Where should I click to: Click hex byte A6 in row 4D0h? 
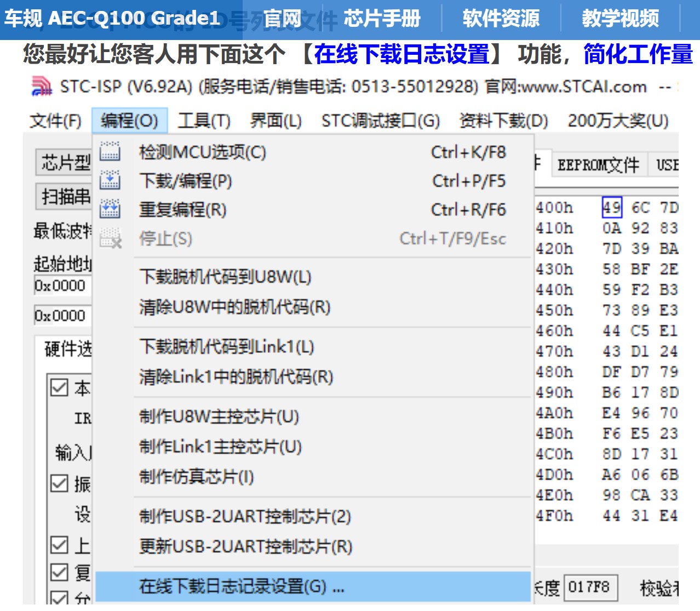(x=612, y=475)
